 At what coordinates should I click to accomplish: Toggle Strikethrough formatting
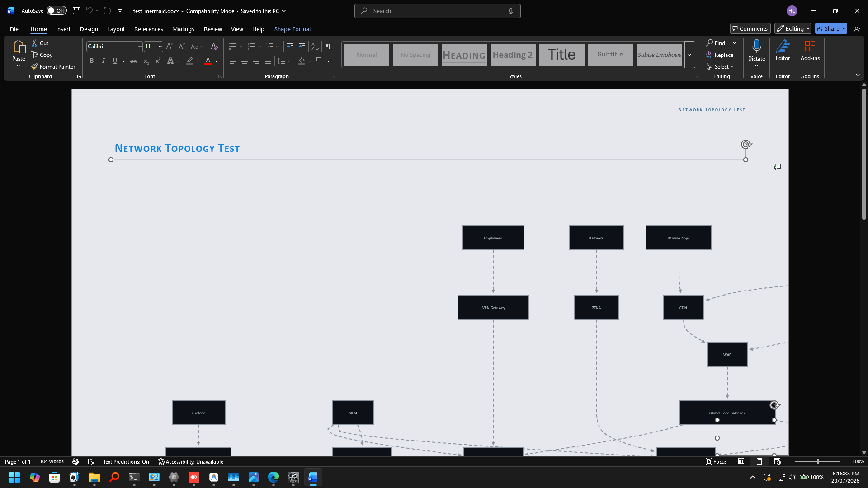pos(134,61)
